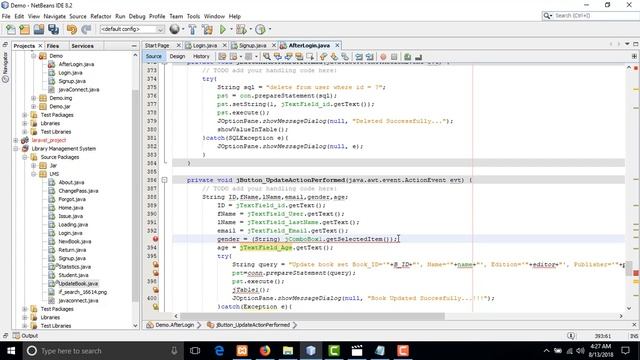Click the globe browser icon in toolbar
The height and width of the screenshot is (360, 640).
pos(174,29)
